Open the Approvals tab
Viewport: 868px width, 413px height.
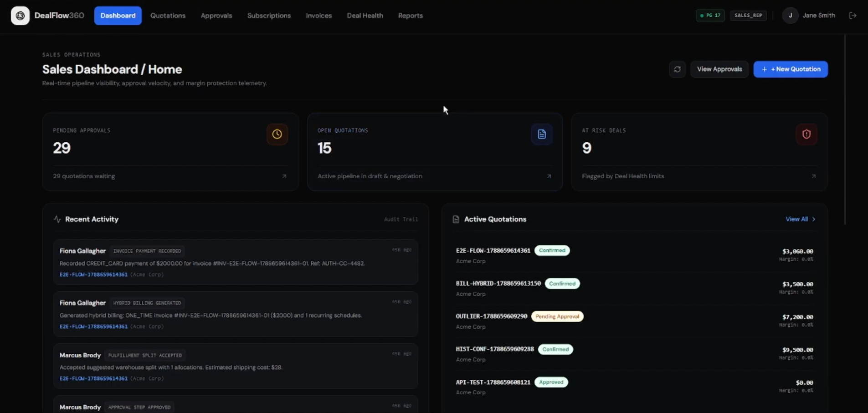tap(216, 15)
